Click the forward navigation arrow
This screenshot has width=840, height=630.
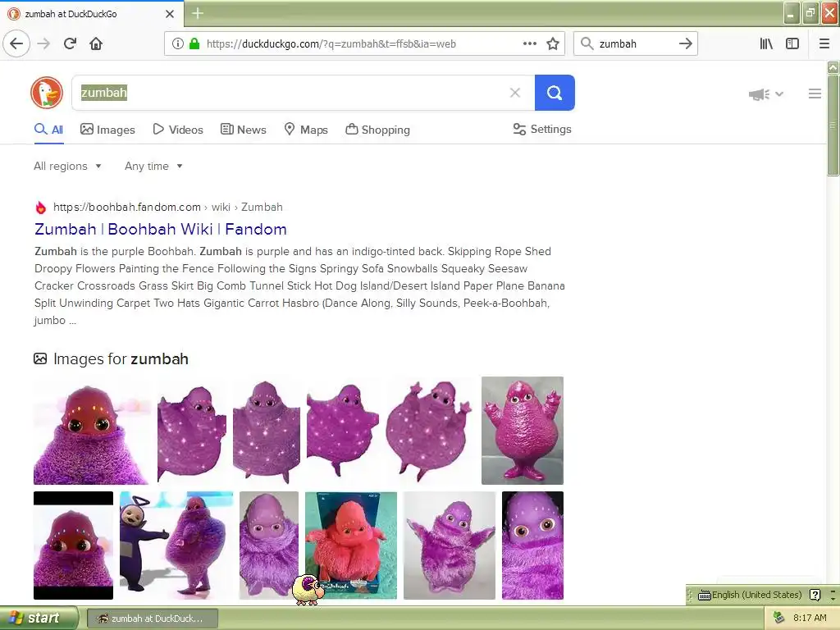pyautogui.click(x=43, y=43)
